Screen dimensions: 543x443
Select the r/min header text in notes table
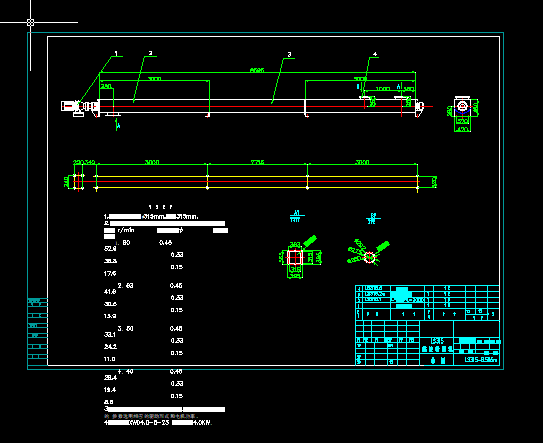tap(126, 230)
